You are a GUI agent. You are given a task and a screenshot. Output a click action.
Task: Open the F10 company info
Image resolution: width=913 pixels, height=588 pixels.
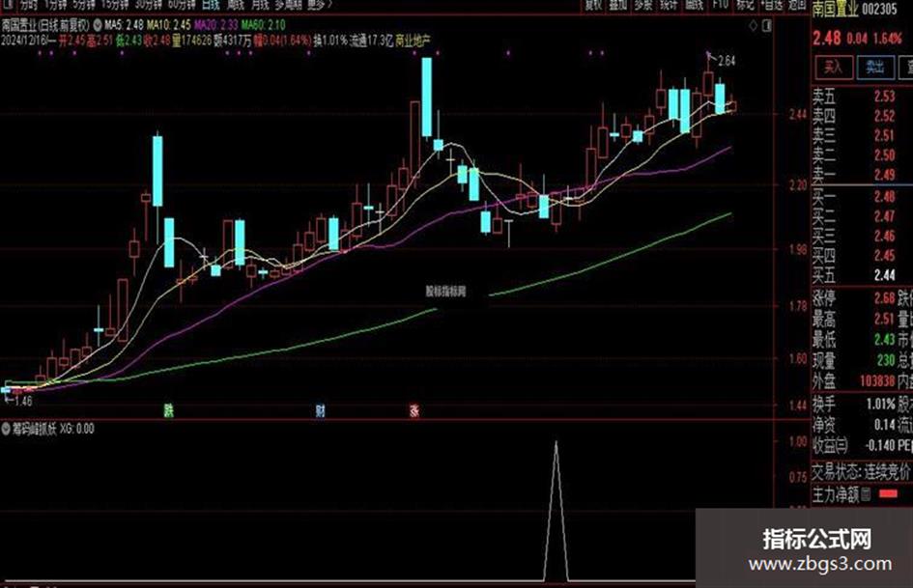tap(721, 5)
